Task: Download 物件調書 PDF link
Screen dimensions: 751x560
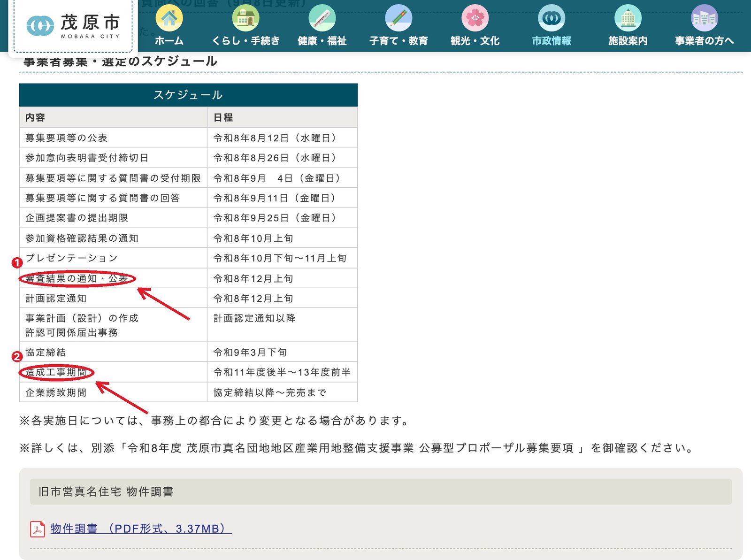Action: (x=141, y=529)
